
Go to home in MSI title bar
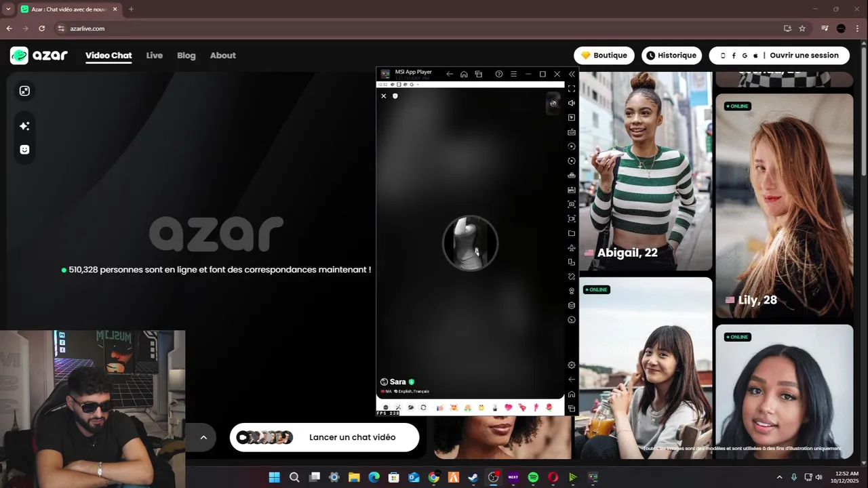[x=464, y=74]
